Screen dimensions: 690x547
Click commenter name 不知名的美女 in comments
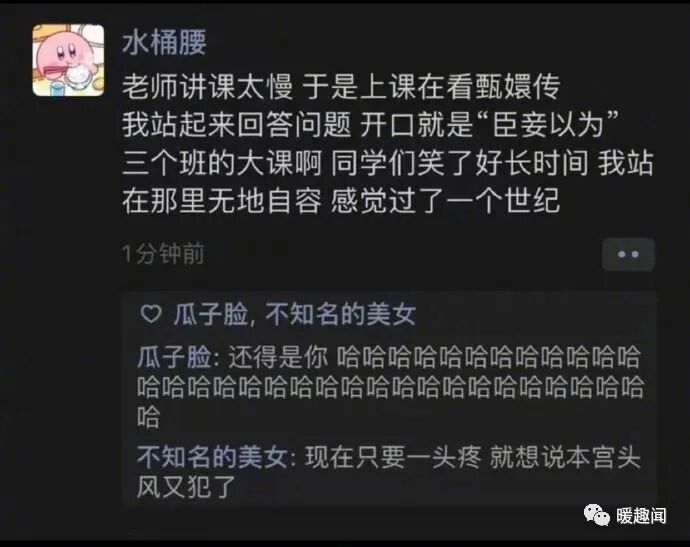(212, 457)
